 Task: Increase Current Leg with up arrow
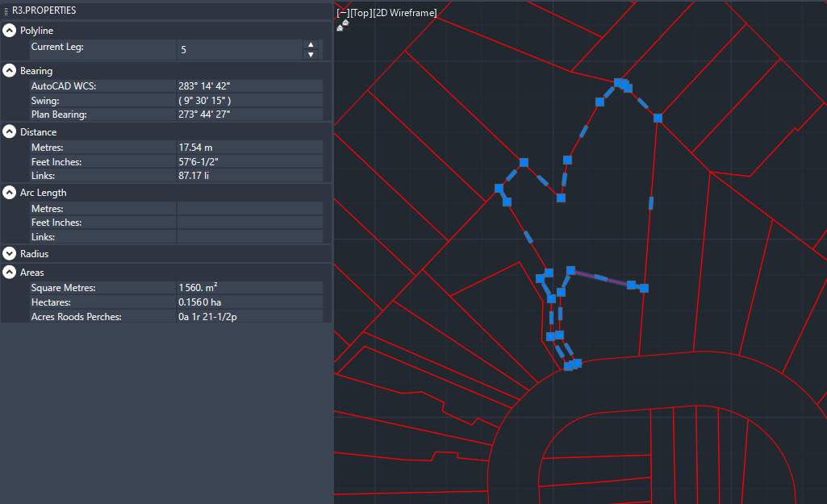(311, 45)
